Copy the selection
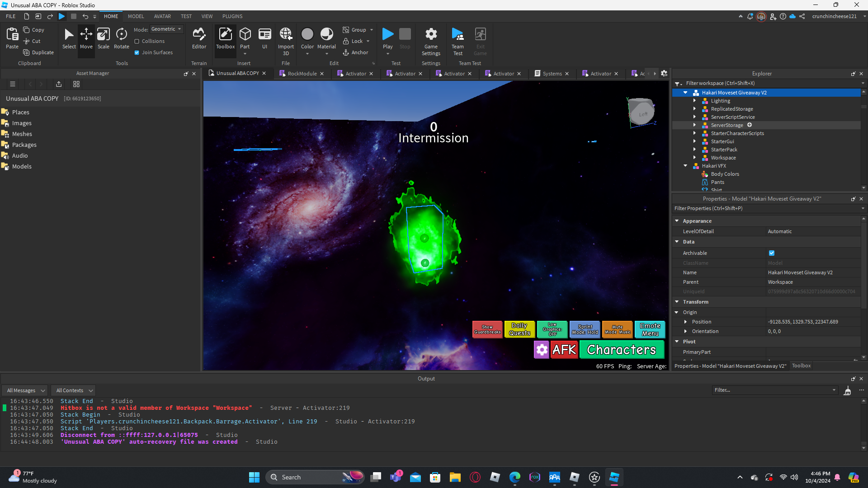This screenshot has width=868, height=488. tap(34, 30)
